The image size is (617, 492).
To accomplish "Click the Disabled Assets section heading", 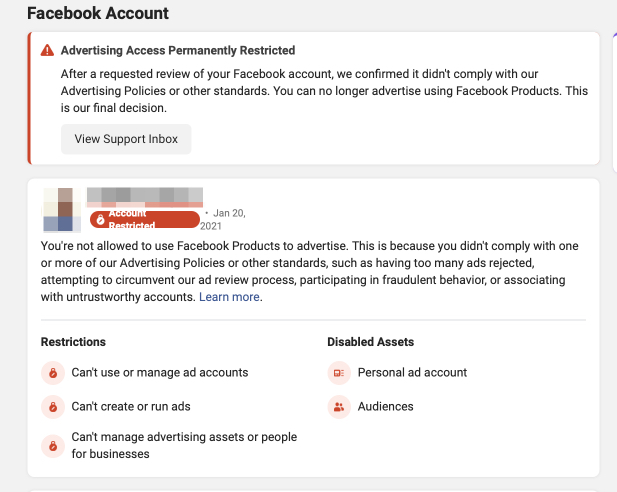I will (x=370, y=342).
